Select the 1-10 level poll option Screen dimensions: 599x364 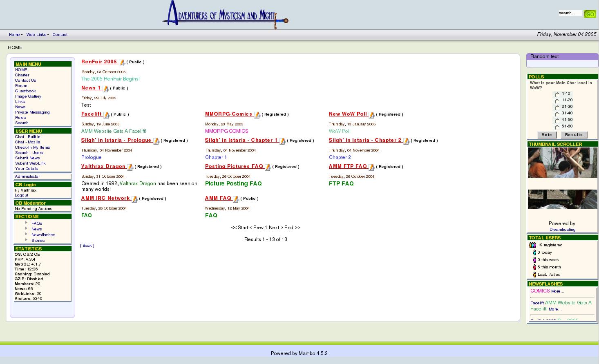(557, 94)
